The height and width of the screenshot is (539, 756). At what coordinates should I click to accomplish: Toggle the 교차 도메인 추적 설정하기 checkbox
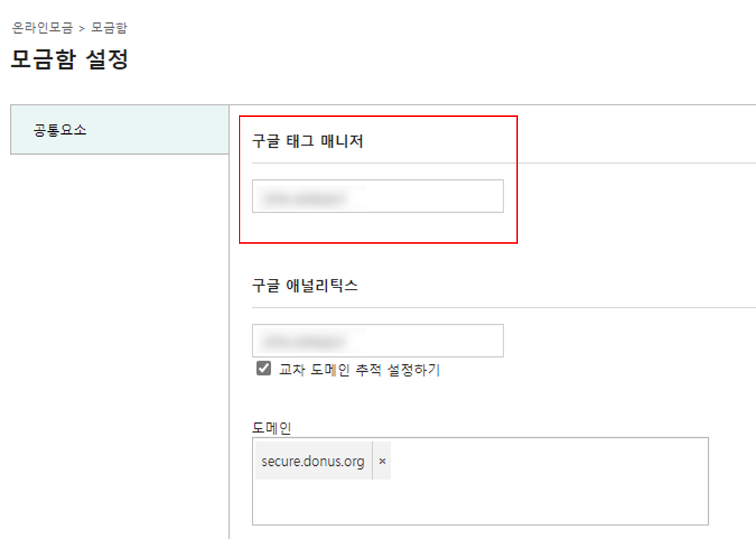pos(263,368)
